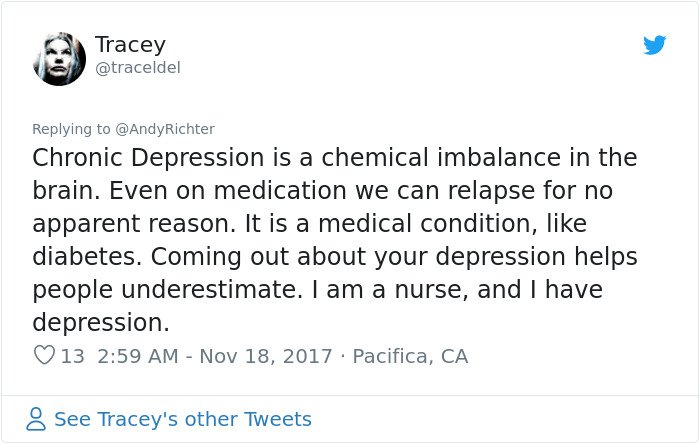
Task: Click the word 'medication' in the tweet body
Action: (280, 191)
